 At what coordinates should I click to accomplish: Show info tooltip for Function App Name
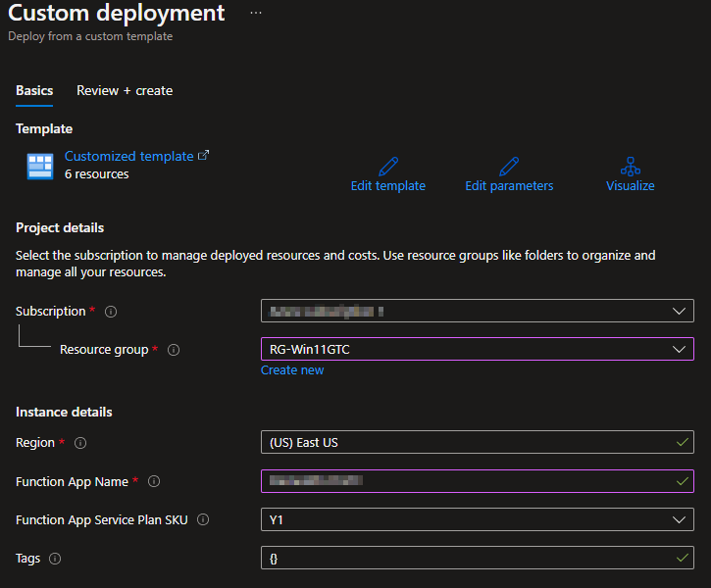pyautogui.click(x=154, y=481)
